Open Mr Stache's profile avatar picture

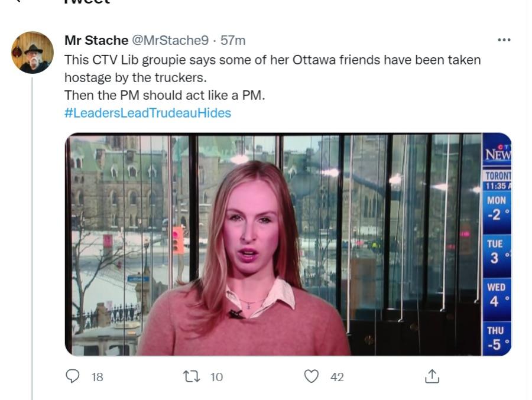tap(33, 53)
